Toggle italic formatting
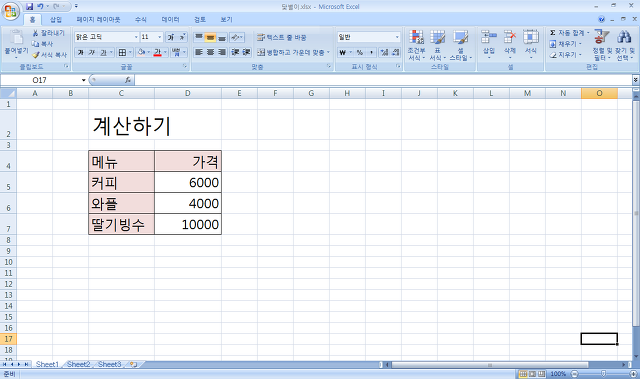640x379 pixels. [91, 52]
